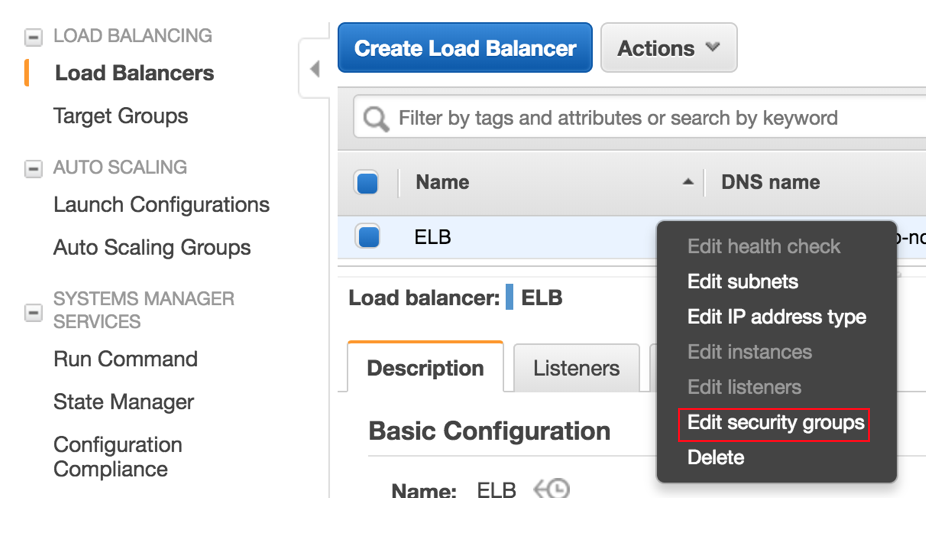Viewport: 938px width, 538px height.
Task: Open the Description tab
Action: (425, 368)
